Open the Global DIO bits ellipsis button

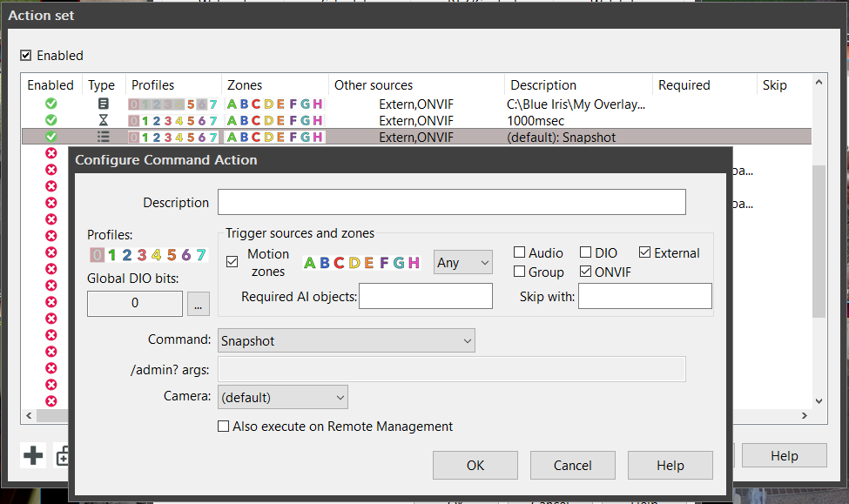199,304
